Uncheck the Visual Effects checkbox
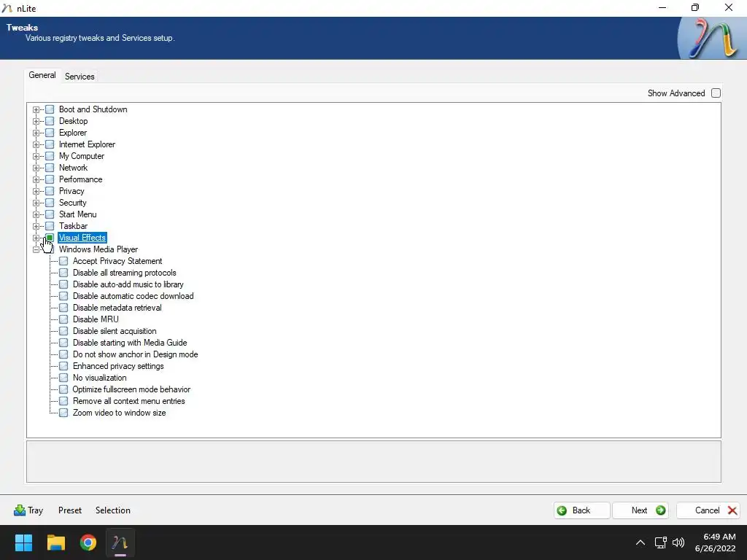 pyautogui.click(x=50, y=238)
